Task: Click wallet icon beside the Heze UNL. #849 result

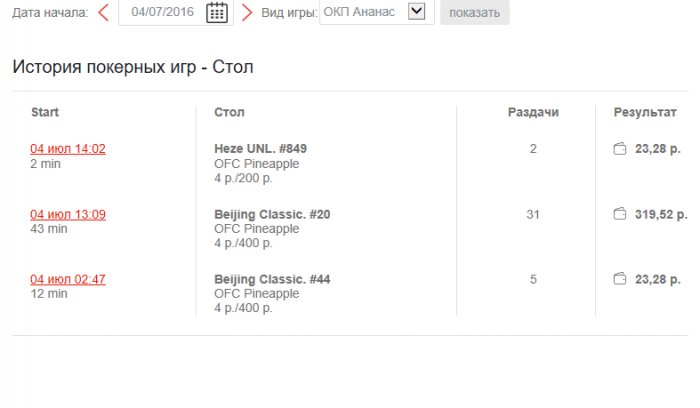Action: (x=619, y=149)
